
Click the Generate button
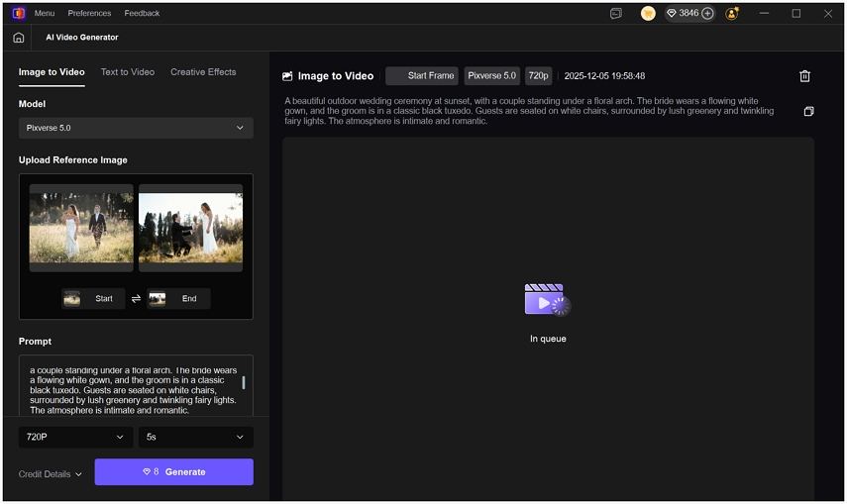(174, 471)
